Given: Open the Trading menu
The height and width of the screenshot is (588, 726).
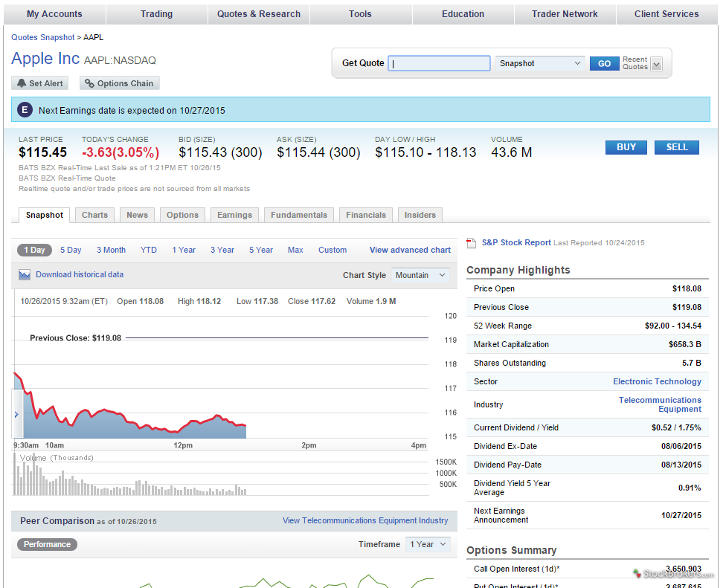Looking at the screenshot, I should coord(156,14).
